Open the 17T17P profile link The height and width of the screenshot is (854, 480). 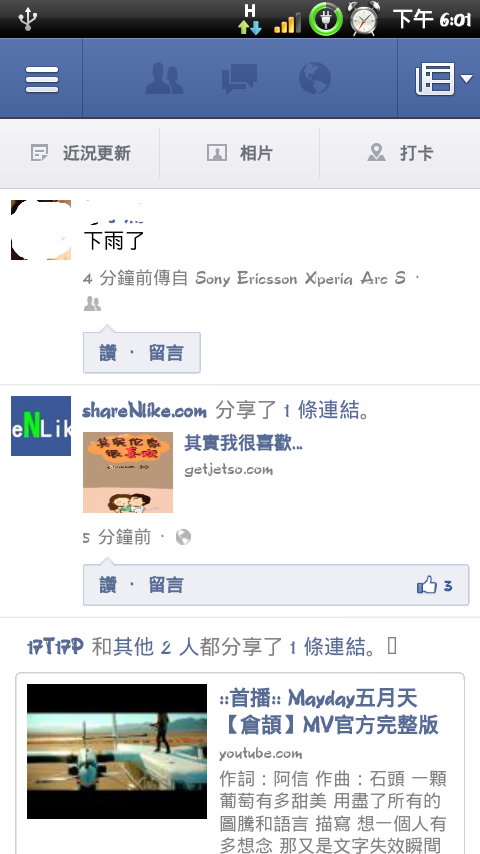pyautogui.click(x=55, y=647)
